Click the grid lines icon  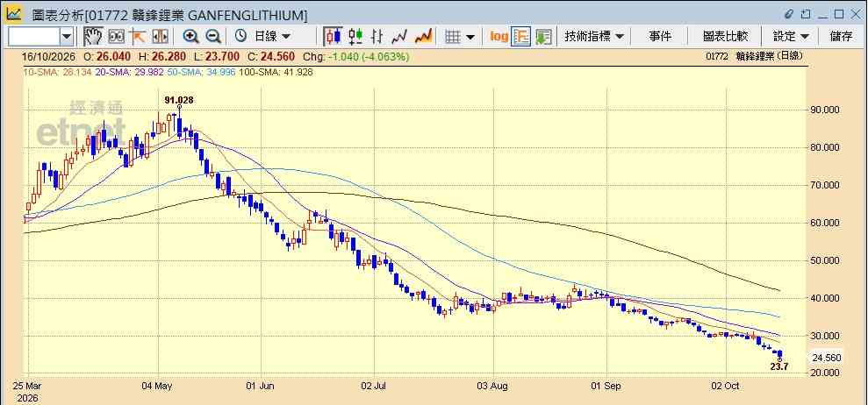(x=453, y=37)
